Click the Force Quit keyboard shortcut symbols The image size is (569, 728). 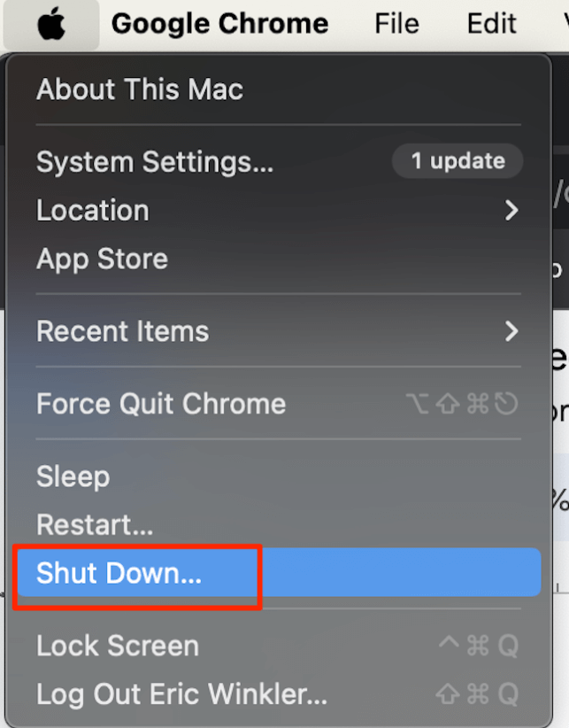(x=462, y=404)
